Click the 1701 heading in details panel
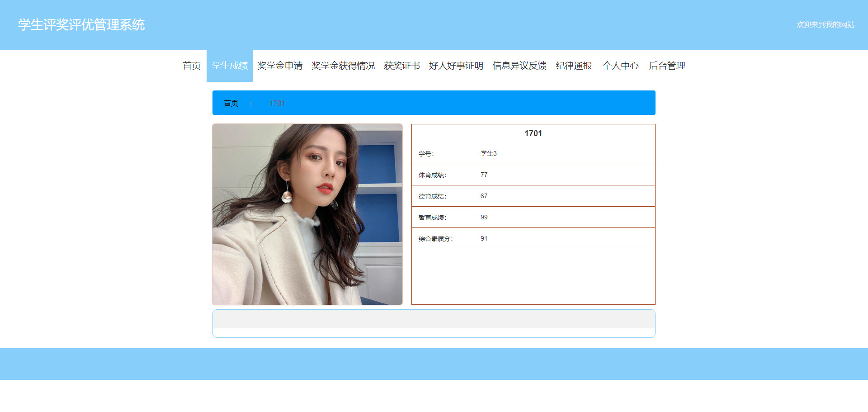Image resolution: width=868 pixels, height=412 pixels. (x=533, y=133)
